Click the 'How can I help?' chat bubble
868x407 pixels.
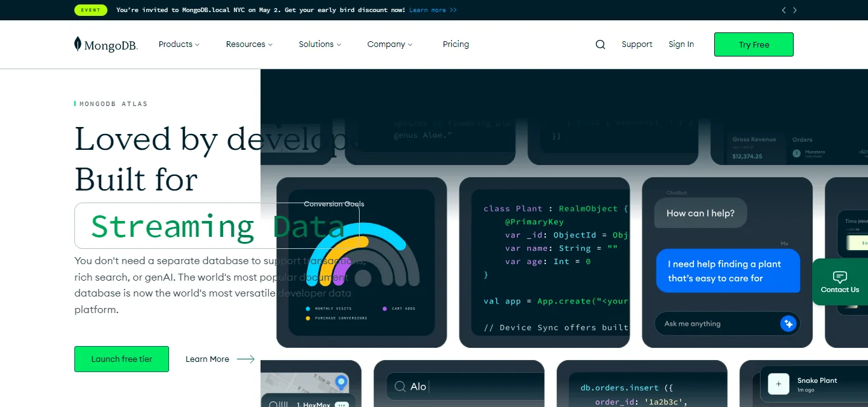pos(700,213)
